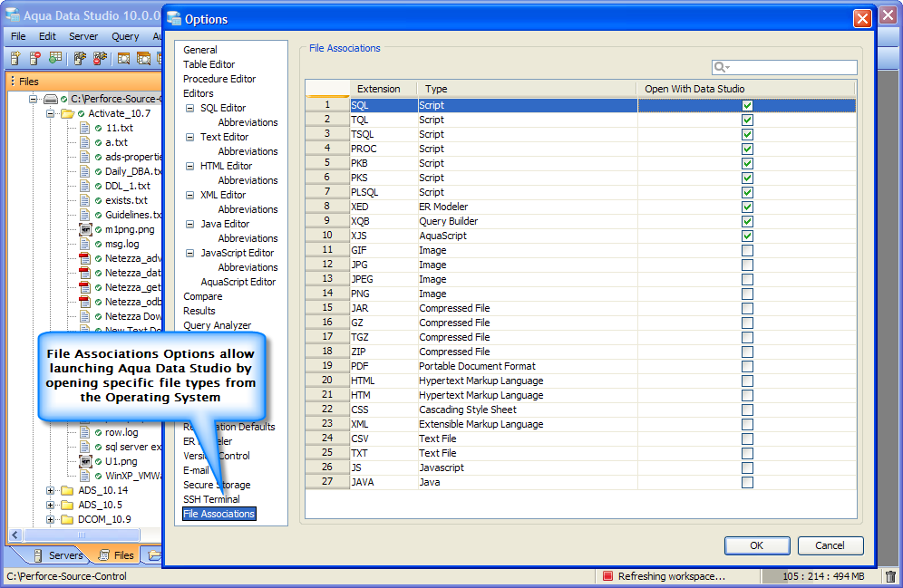Click the Register Server toolbar icon

tap(15, 58)
